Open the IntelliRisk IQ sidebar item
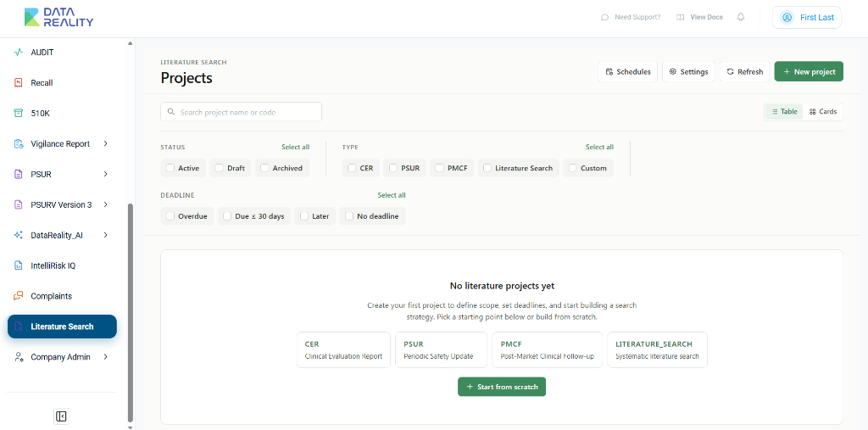Image resolution: width=868 pixels, height=430 pixels. pos(62,265)
